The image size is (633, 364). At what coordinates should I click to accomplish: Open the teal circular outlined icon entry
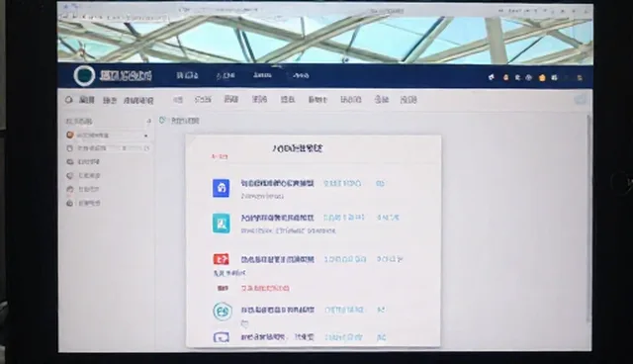coord(223,312)
